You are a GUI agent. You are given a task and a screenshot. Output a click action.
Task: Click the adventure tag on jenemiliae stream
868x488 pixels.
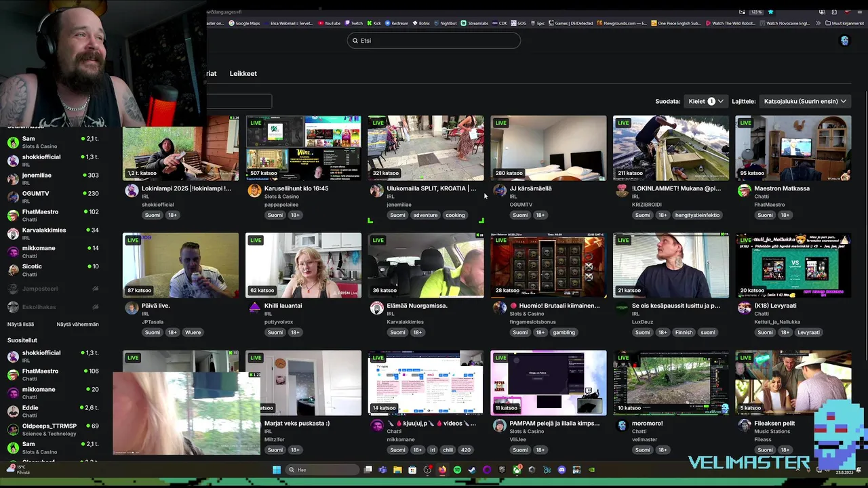(425, 215)
